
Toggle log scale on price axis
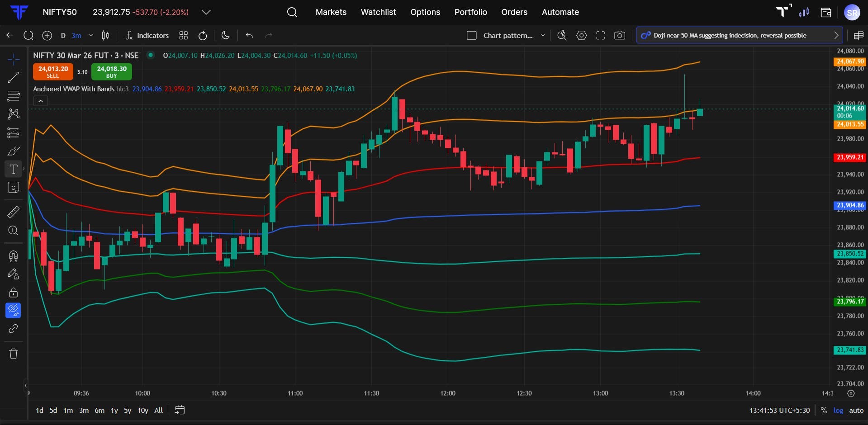[x=838, y=411]
